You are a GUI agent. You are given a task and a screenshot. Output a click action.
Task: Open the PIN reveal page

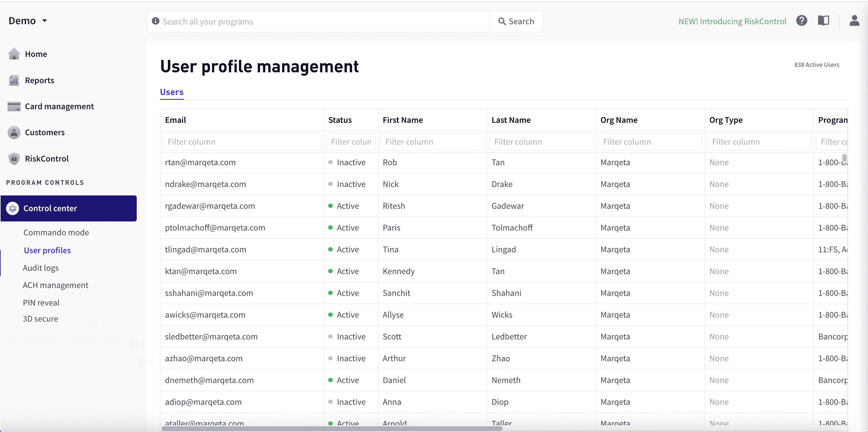coord(41,302)
